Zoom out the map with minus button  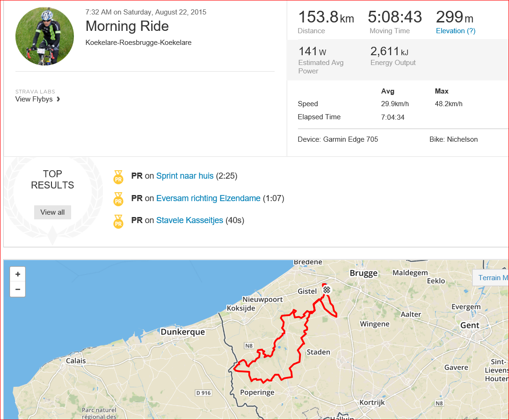click(x=18, y=289)
